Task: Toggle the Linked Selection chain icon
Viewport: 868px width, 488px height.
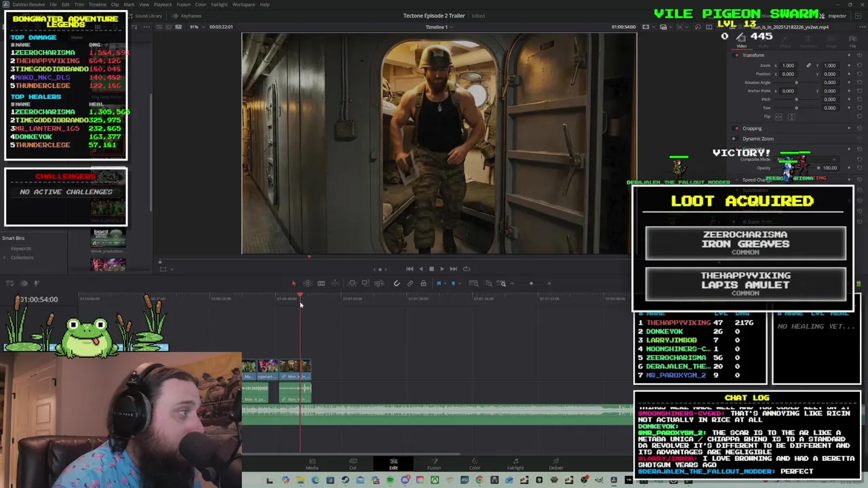Action: (x=410, y=283)
